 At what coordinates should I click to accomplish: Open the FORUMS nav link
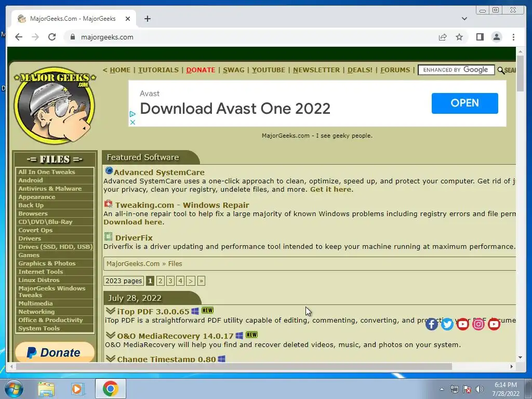pyautogui.click(x=395, y=70)
